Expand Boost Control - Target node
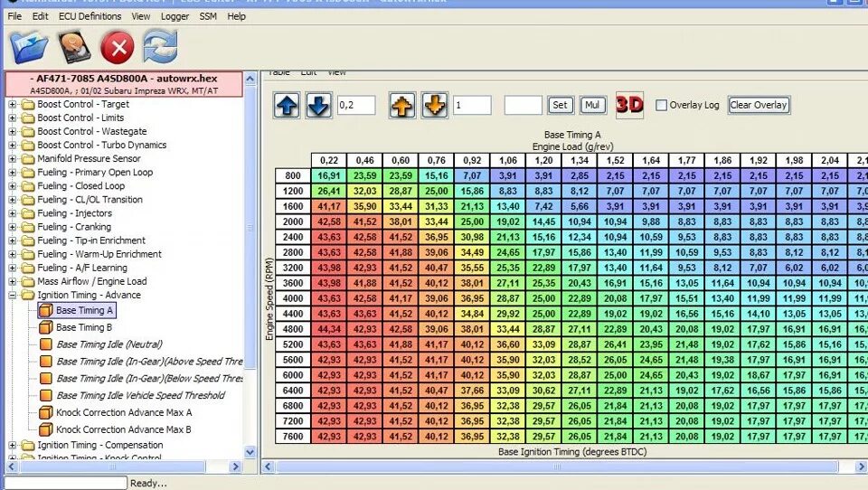This screenshot has width=868, height=490. [x=12, y=104]
